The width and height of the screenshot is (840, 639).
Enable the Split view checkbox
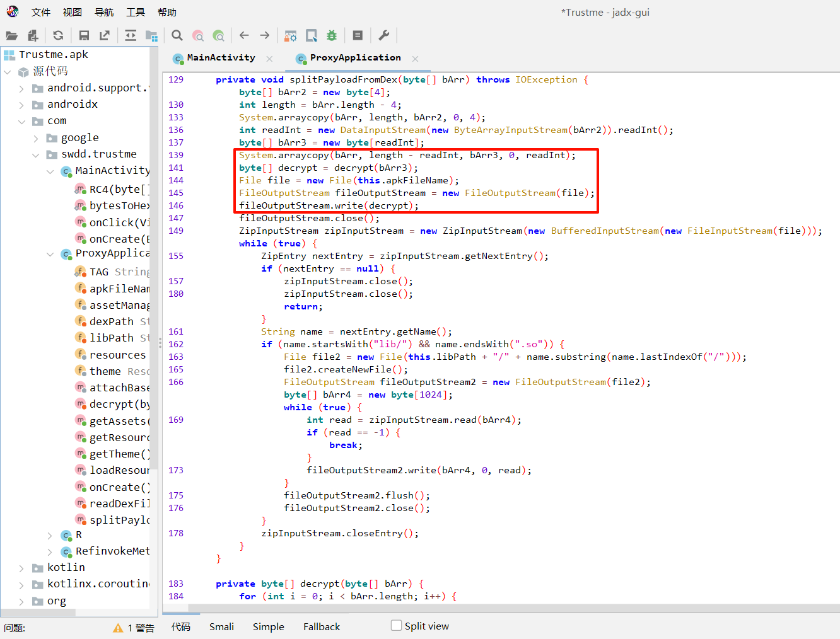point(396,626)
